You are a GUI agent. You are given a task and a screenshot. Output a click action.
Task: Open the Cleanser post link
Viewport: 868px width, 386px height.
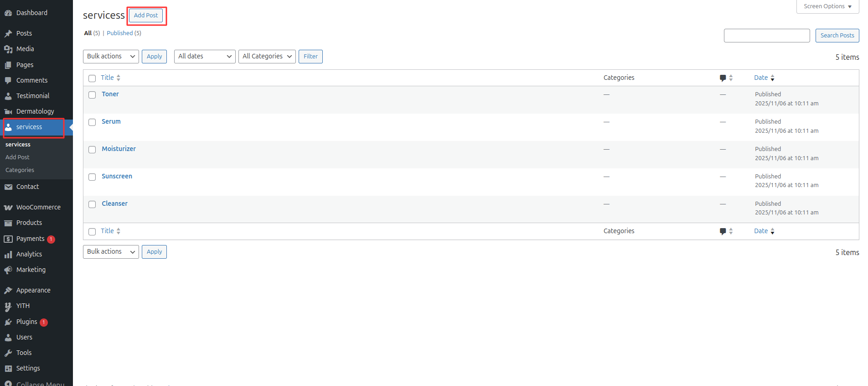[114, 204]
